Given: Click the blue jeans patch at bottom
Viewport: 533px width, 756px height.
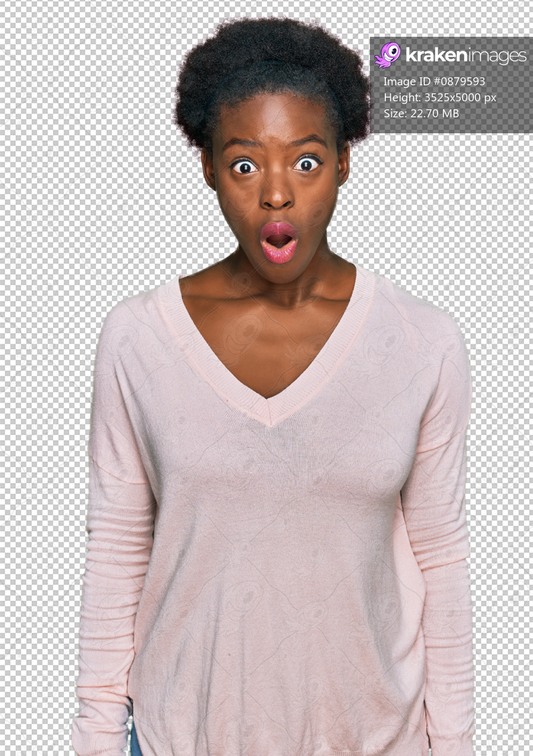Looking at the screenshot, I should click(135, 741).
